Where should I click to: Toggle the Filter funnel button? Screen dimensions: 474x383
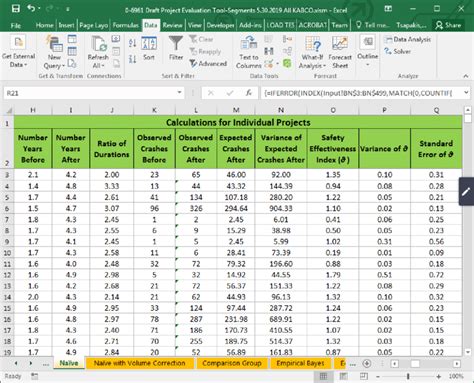pyautogui.click(x=176, y=49)
